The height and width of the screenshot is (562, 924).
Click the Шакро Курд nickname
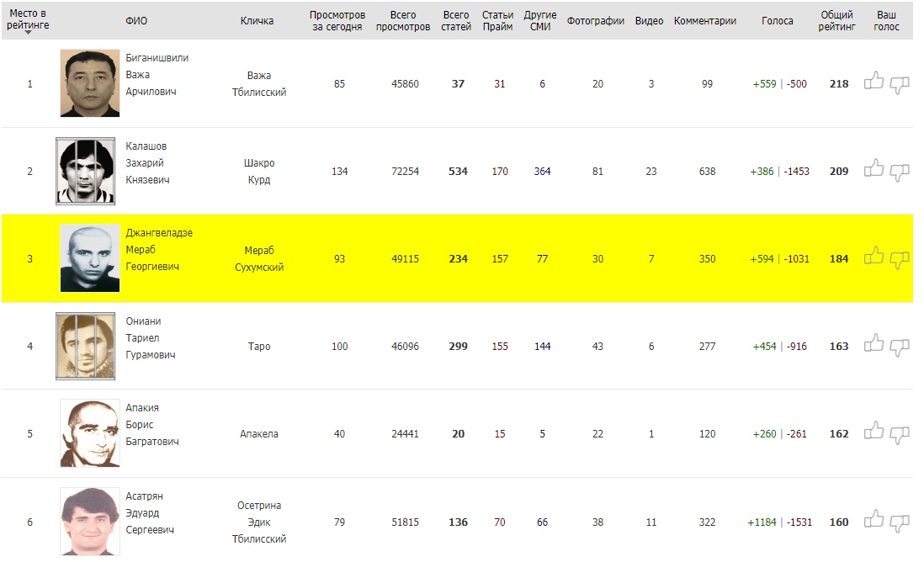[258, 172]
